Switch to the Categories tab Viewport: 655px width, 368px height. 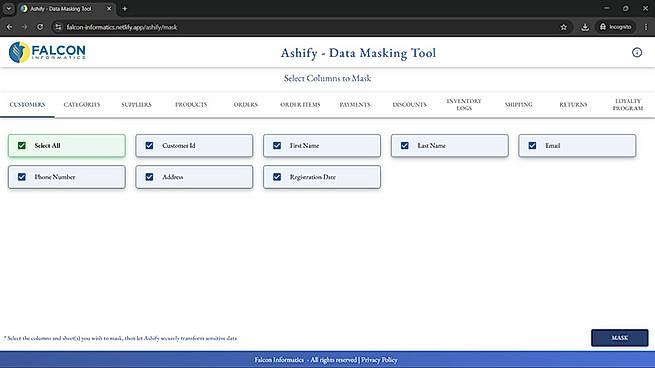[82, 104]
